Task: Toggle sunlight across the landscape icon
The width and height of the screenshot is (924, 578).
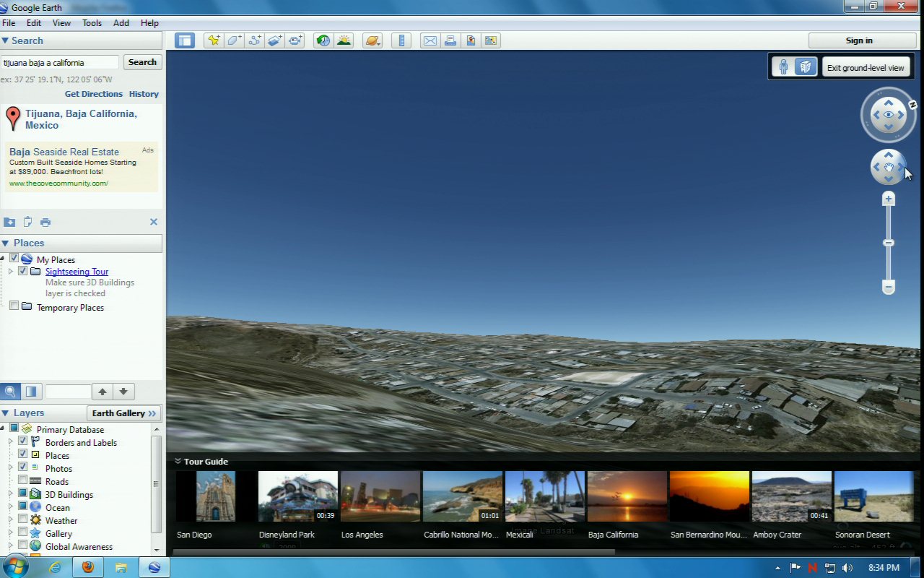Action: click(344, 40)
